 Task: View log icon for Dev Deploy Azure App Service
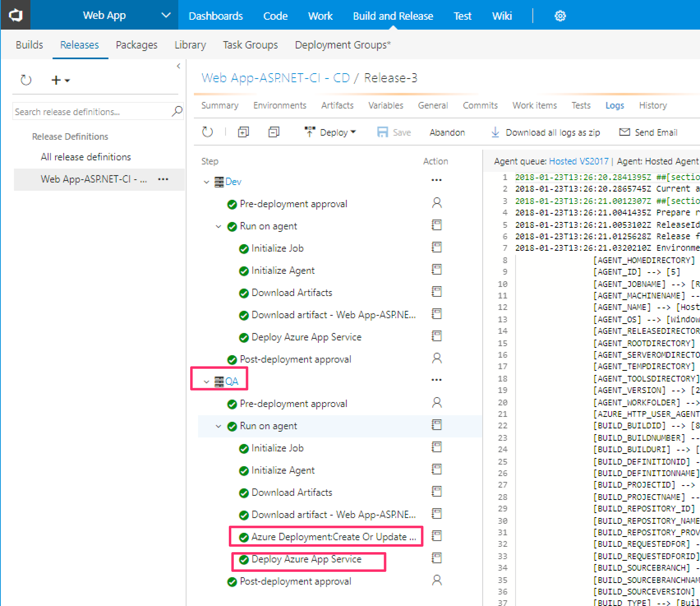437,336
